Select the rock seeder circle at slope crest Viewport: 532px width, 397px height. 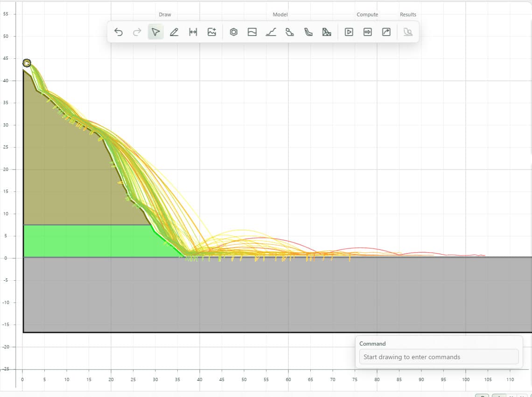(27, 63)
